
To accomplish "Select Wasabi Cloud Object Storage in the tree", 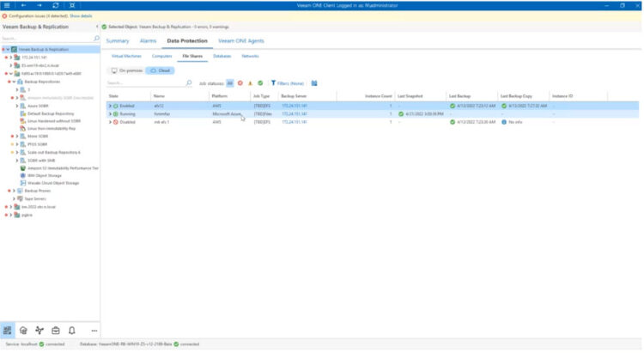I will tap(53, 183).
